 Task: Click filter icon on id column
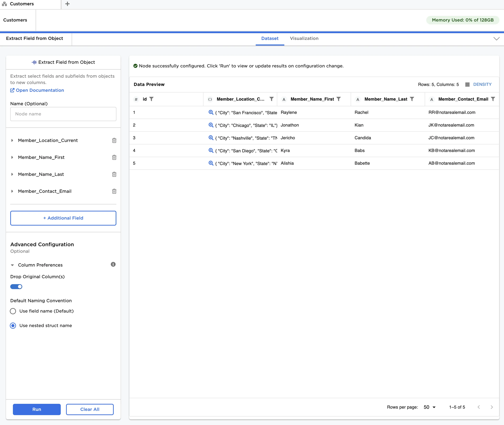[x=151, y=99]
